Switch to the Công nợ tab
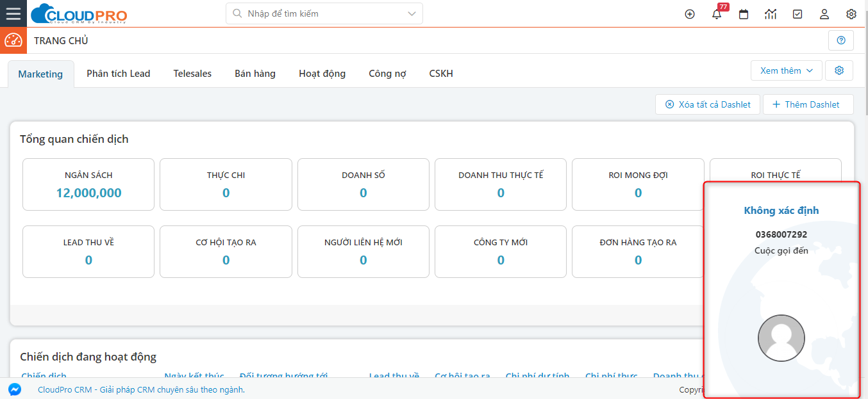 [x=387, y=74]
